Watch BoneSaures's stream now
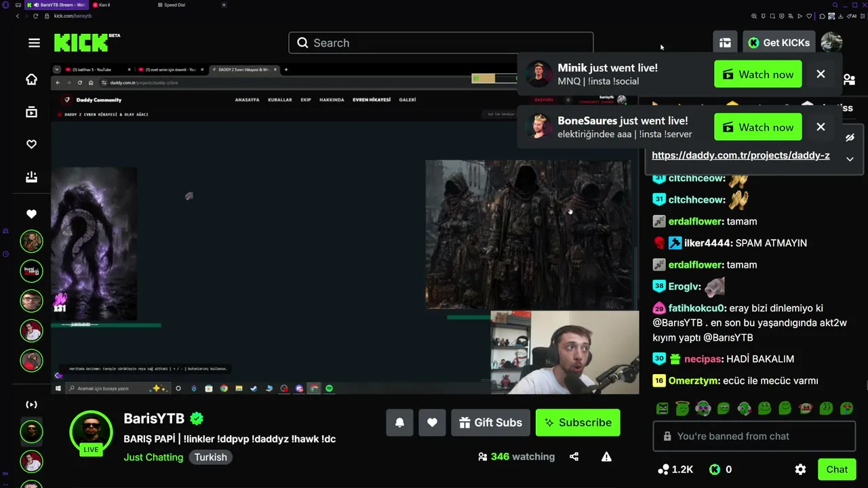This screenshot has width=868, height=488. [x=758, y=127]
